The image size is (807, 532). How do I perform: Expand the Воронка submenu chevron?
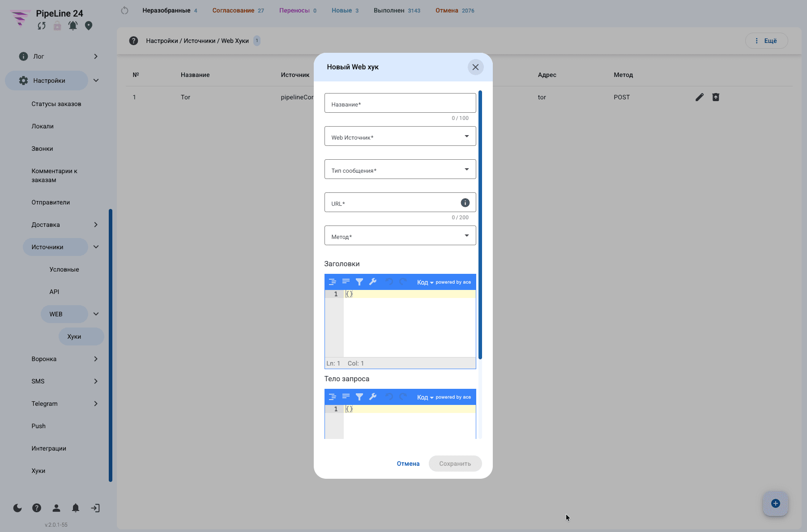[96, 359]
